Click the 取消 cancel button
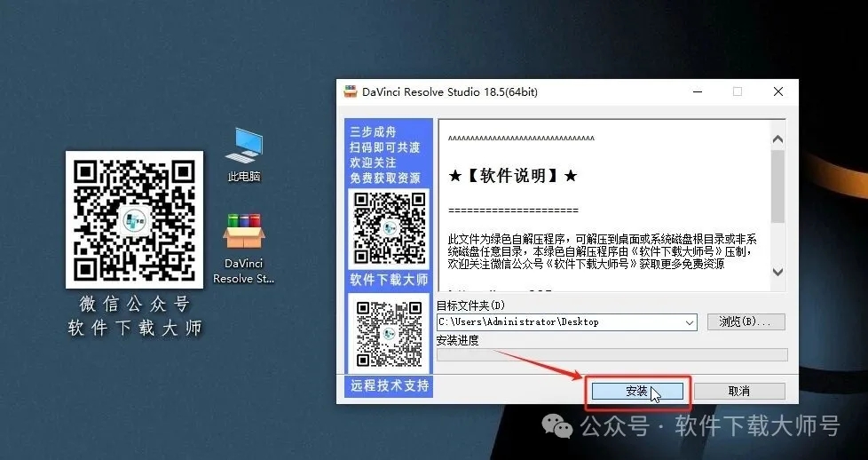Viewport: 868px width, 460px height. 739,392
